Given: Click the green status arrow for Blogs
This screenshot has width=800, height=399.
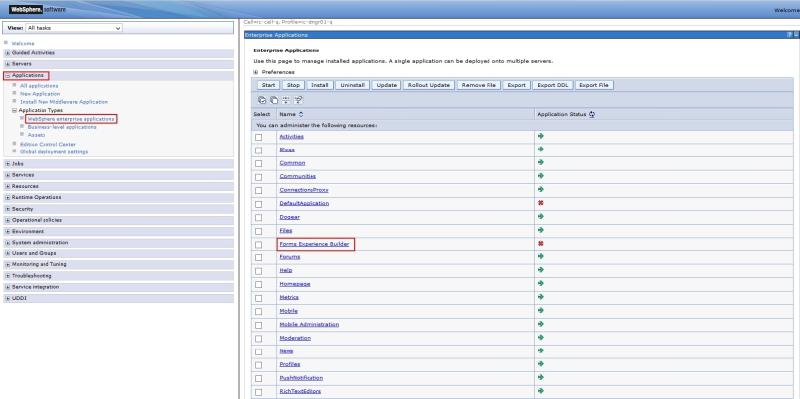Looking at the screenshot, I should tap(541, 149).
